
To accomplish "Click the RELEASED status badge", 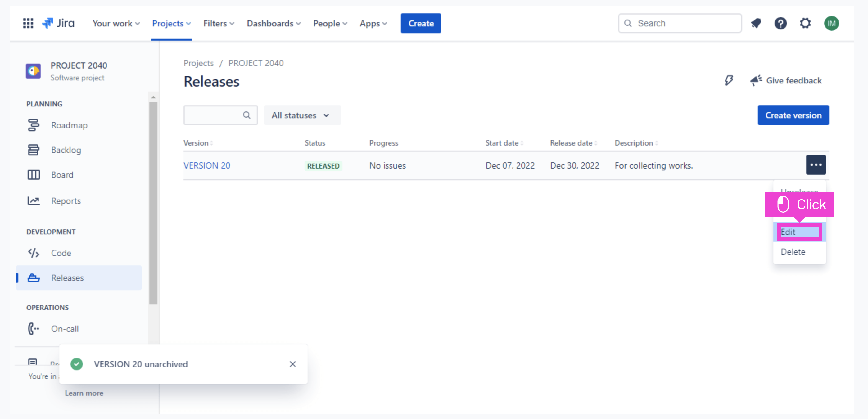I will click(323, 166).
